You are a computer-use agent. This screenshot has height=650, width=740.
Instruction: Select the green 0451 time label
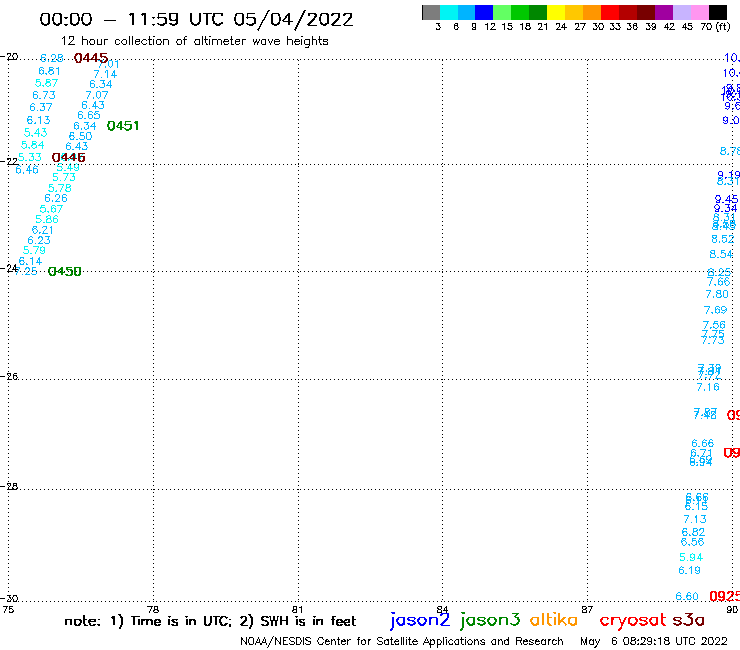123,126
